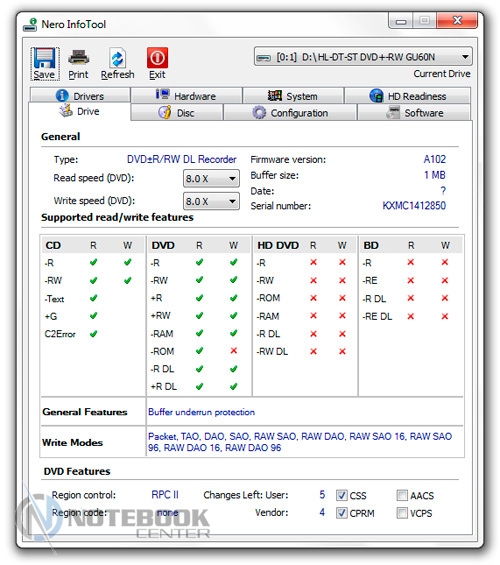Open the HD Readiness tab

point(408,96)
